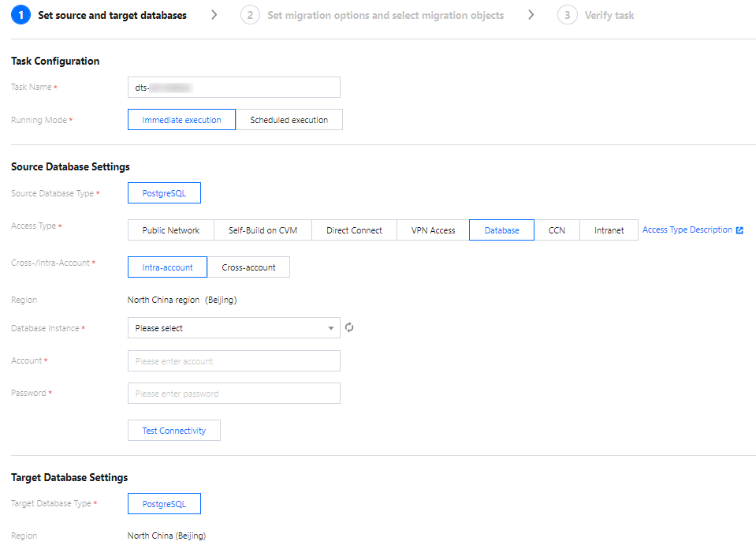Image resolution: width=756 pixels, height=545 pixels.
Task: Focus the Password input field
Action: click(x=234, y=393)
